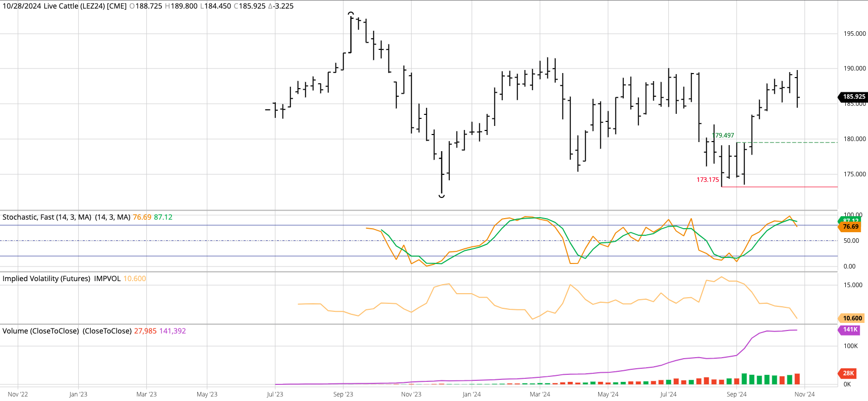Image resolution: width=868 pixels, height=401 pixels.
Task: Open the Stochastic, Fast indicator title
Action: tap(46, 217)
